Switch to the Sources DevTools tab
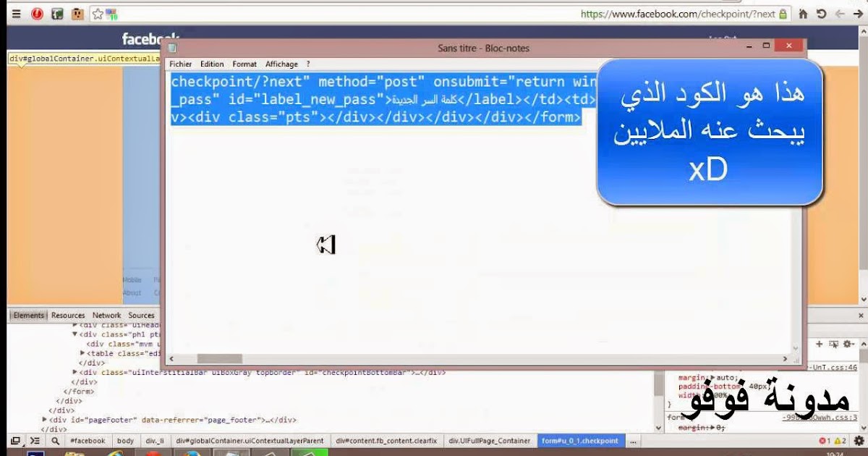This screenshot has height=456, width=868. [x=141, y=316]
